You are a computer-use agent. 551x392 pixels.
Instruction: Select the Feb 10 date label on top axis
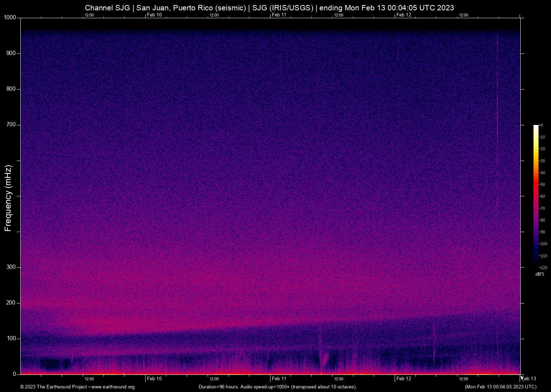[154, 15]
